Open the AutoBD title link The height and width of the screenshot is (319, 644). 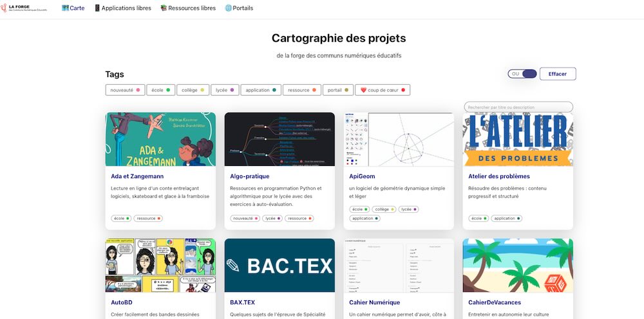coord(122,302)
